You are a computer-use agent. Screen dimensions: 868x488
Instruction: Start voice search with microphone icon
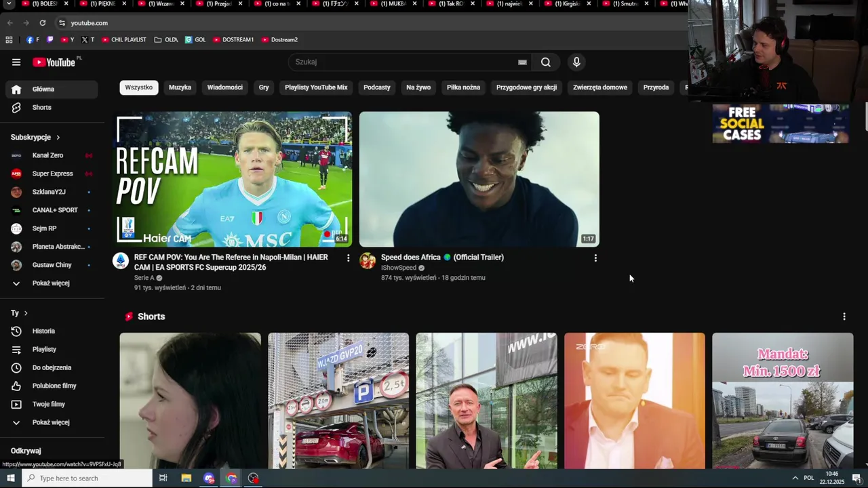pyautogui.click(x=576, y=62)
